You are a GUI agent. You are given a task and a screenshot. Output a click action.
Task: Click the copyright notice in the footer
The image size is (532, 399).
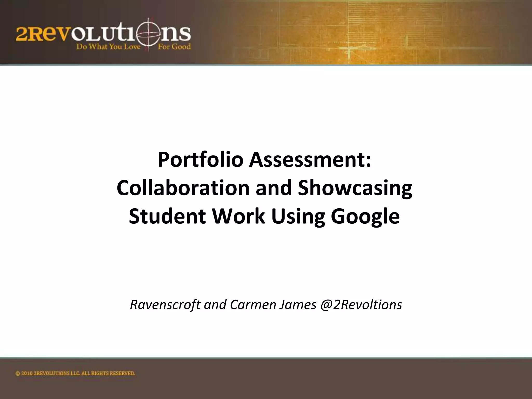[75, 374]
